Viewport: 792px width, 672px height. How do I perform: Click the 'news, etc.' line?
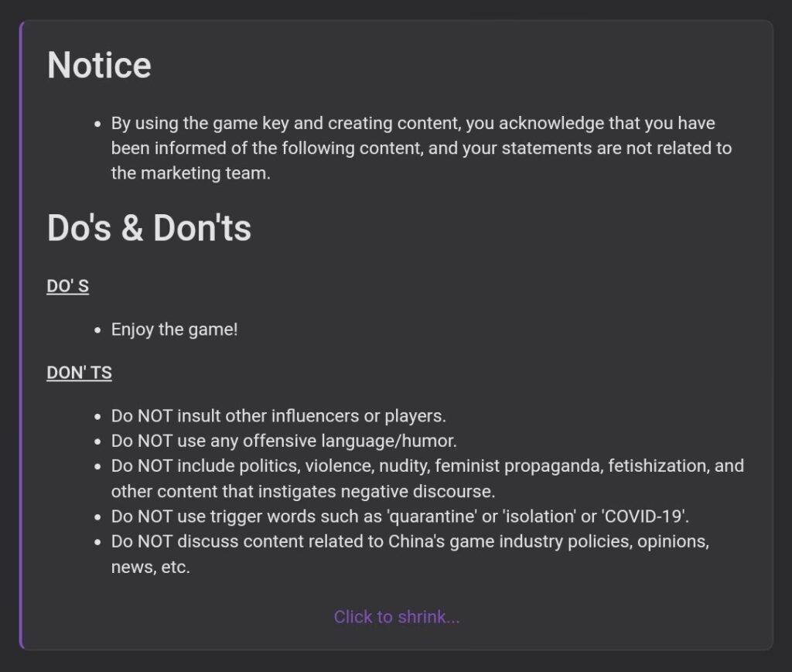point(151,567)
